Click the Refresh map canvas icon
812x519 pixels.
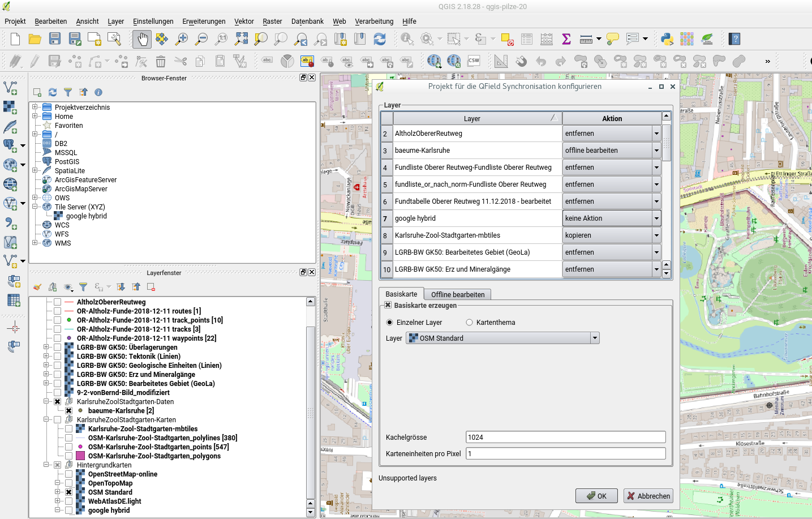point(380,39)
